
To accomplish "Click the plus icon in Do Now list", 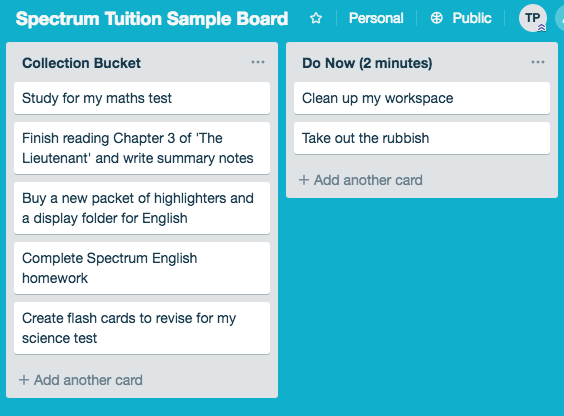I will (304, 180).
